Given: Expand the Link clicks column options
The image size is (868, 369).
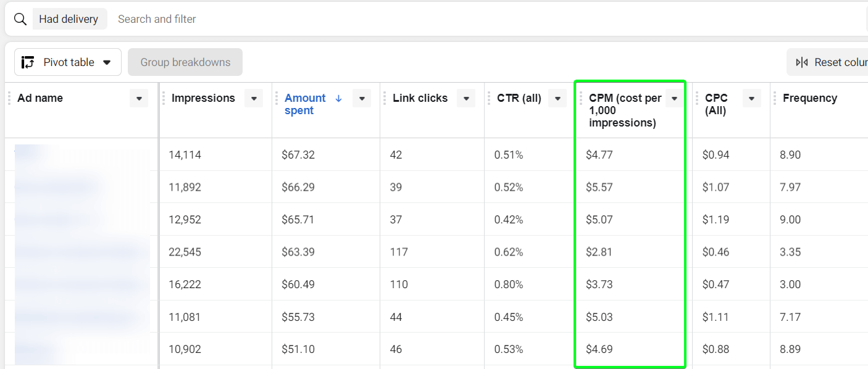Looking at the screenshot, I should 466,98.
